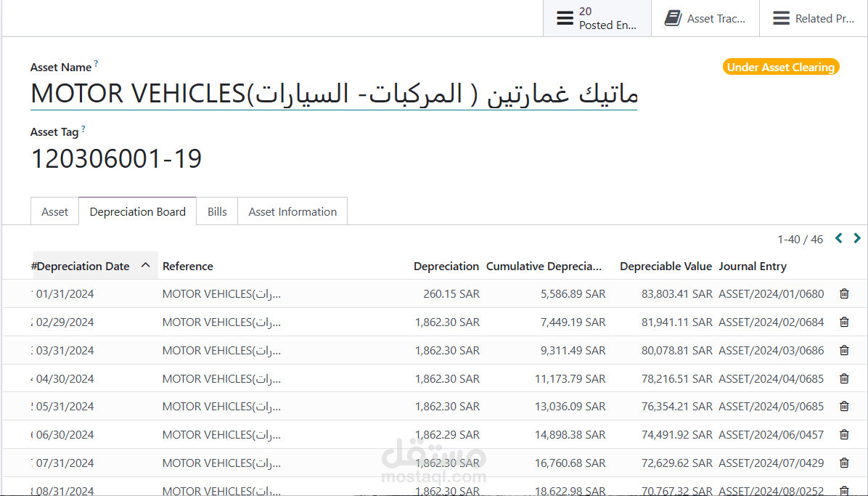
Task: Delete the 02/29/2024 depreciation line
Action: coord(844,322)
